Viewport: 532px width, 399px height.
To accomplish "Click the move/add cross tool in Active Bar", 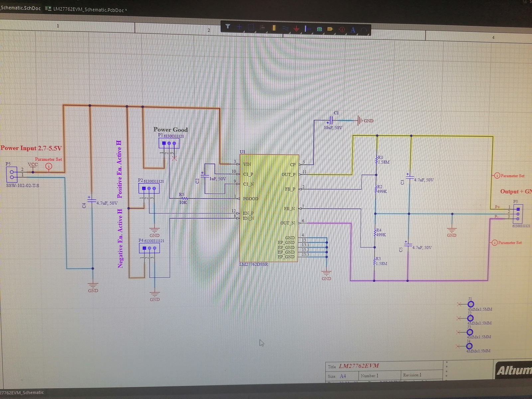I will [x=239, y=27].
